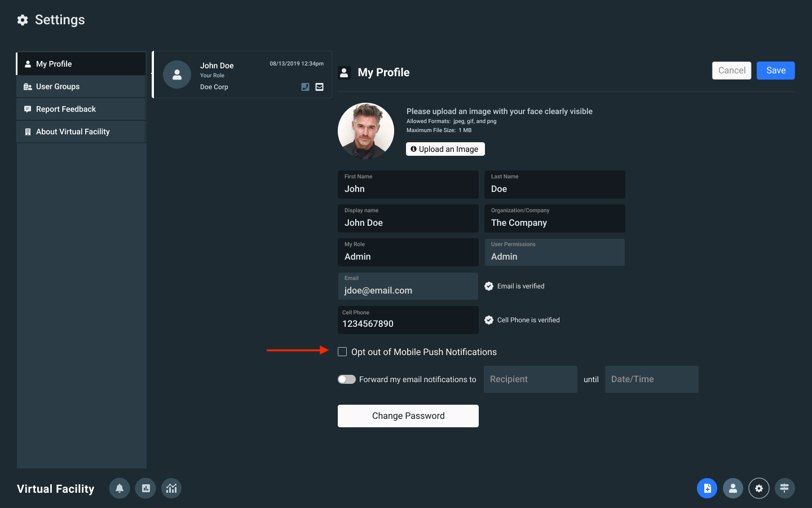
Task: Check Opt out of Mobile Push Notifications
Action: coord(342,352)
